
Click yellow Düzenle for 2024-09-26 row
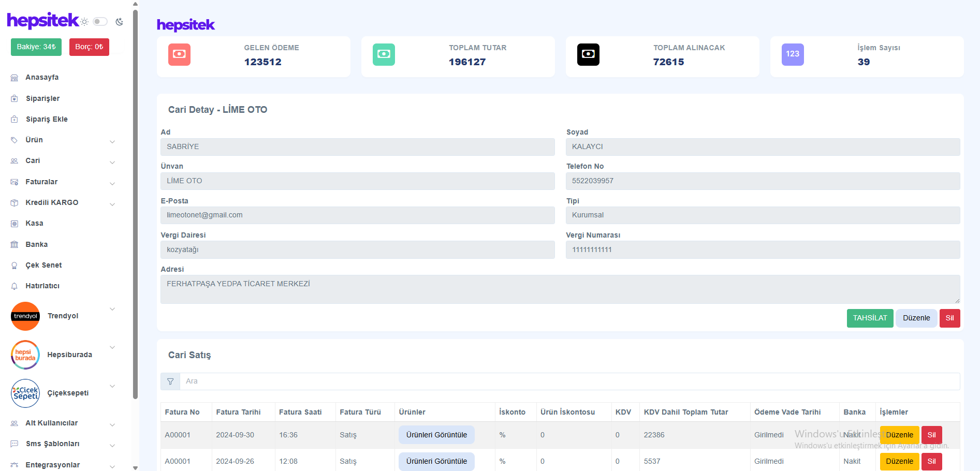click(899, 461)
